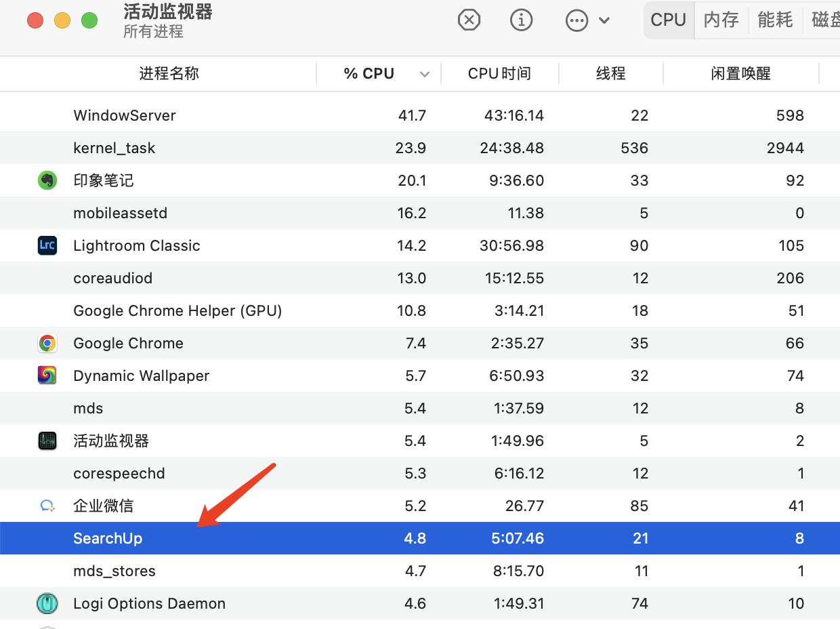Click the quit process X icon in toolbar
The height and width of the screenshot is (629, 840).
click(x=469, y=20)
